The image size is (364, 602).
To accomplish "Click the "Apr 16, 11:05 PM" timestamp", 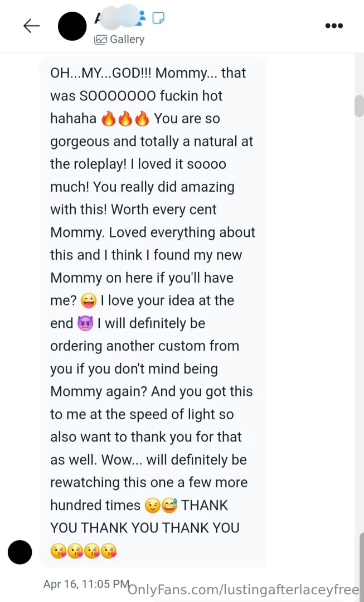I will point(86,584).
